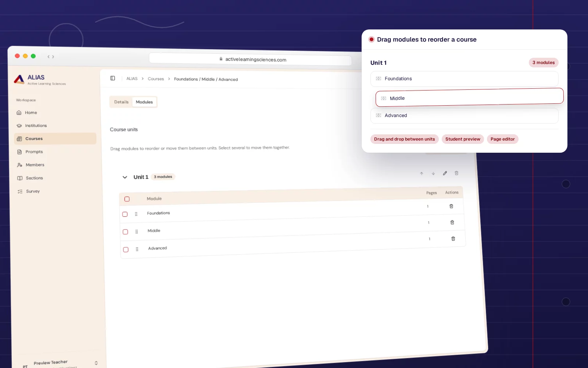This screenshot has height=368, width=588.
Task: Toggle the sidebar panel icon beside breadcrumbs
Action: [x=112, y=78]
